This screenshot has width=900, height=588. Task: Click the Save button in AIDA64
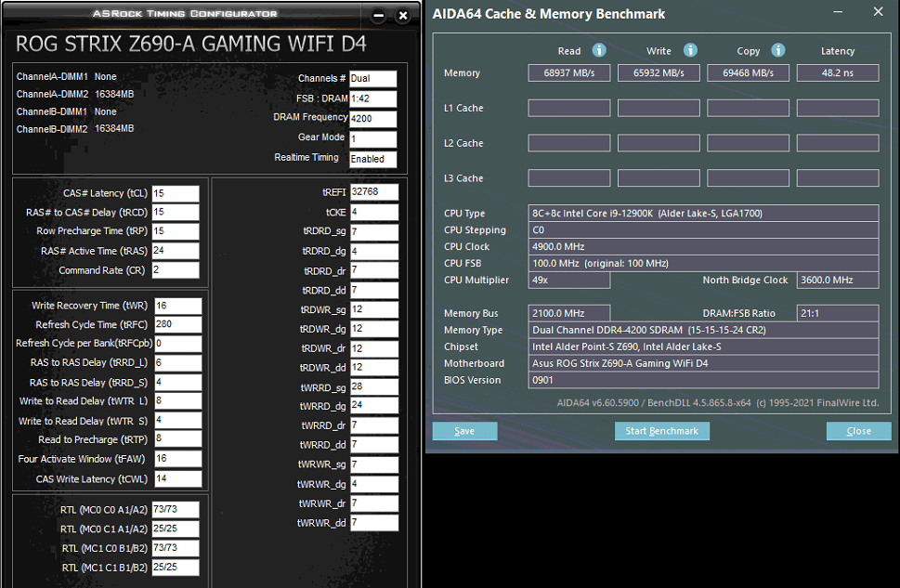tap(464, 431)
